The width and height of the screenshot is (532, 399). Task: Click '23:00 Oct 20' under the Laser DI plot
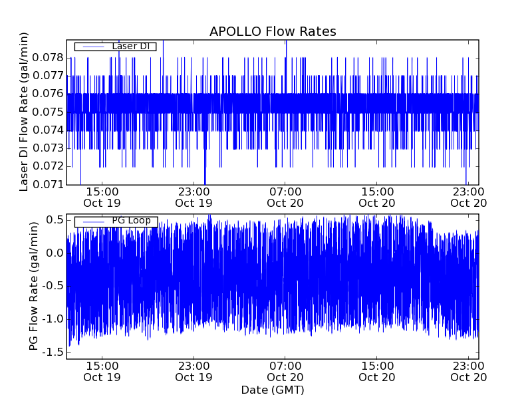[x=469, y=198]
